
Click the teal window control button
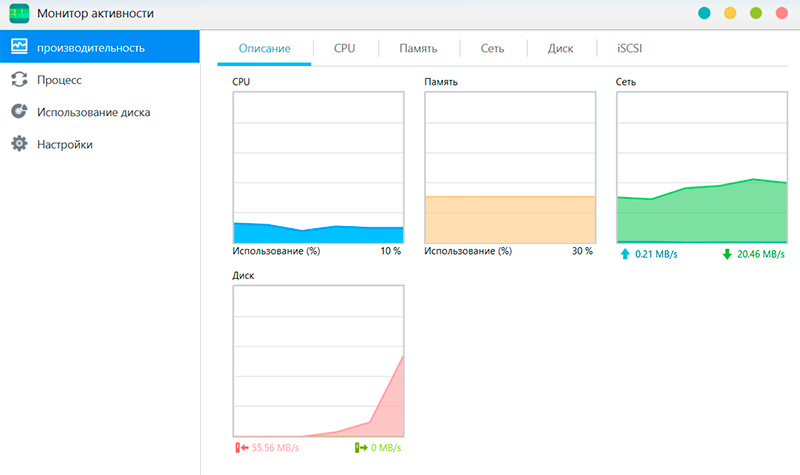pyautogui.click(x=704, y=14)
